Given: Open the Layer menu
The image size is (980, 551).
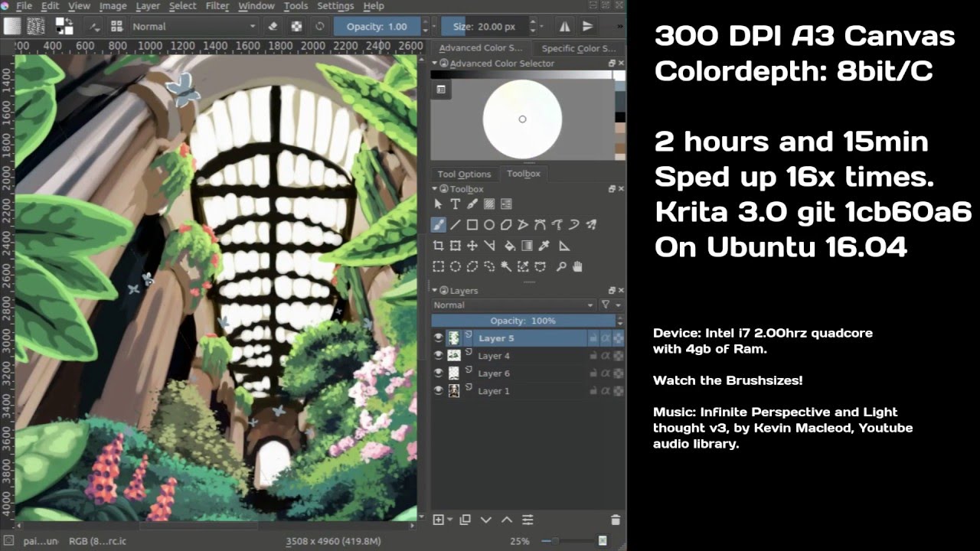Looking at the screenshot, I should click(148, 6).
